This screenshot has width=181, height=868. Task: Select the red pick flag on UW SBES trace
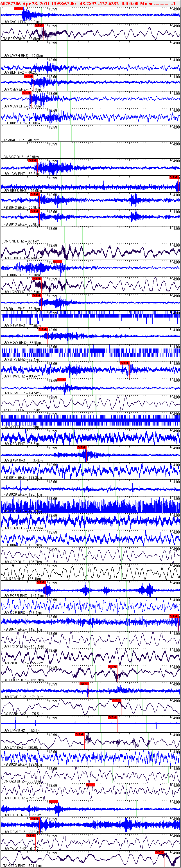point(174,177)
